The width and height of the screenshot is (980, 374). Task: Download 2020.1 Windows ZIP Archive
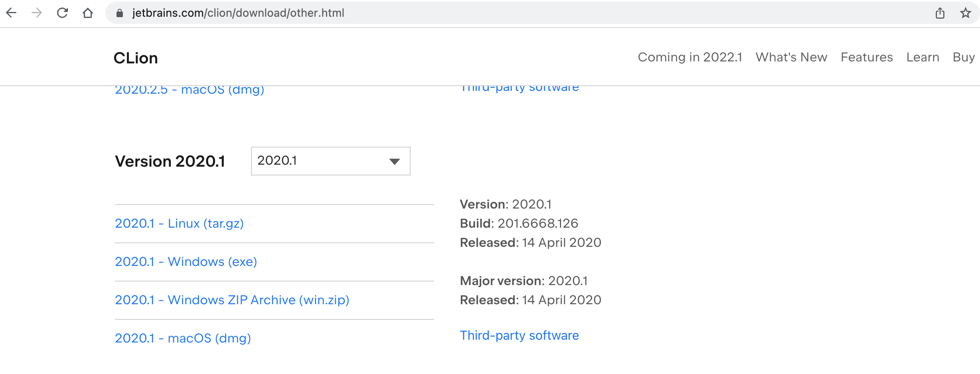[232, 300]
